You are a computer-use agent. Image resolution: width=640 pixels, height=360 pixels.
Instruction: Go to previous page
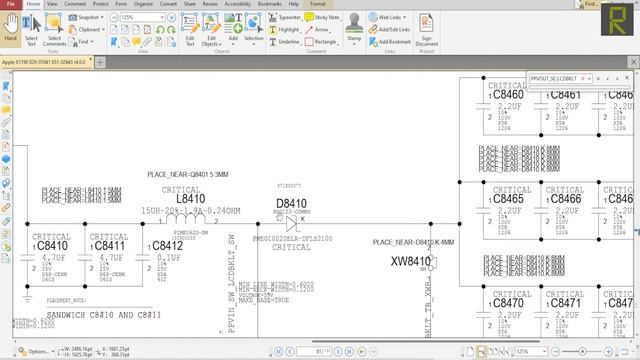pos(290,351)
